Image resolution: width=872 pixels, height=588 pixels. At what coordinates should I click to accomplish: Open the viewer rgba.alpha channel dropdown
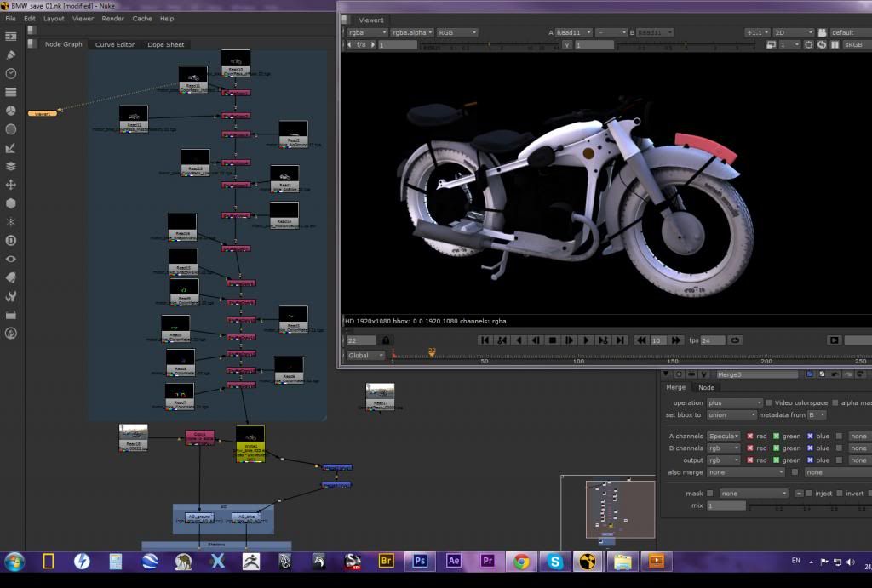tap(411, 33)
